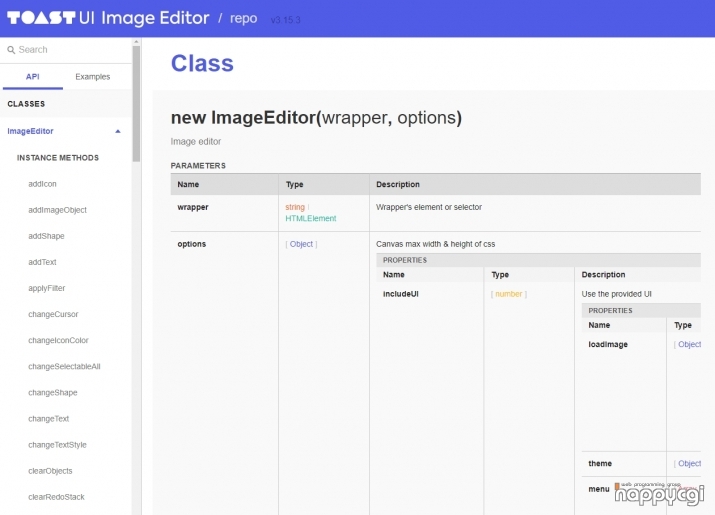
Task: Click the "Image editor" subtitle
Action: point(196,141)
